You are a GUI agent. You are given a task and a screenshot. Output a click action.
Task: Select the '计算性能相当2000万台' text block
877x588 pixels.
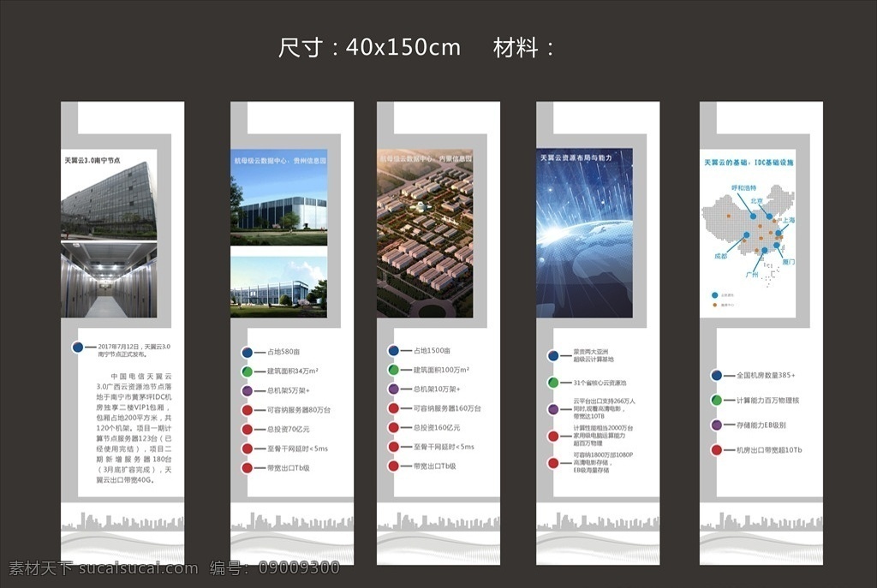click(603, 436)
